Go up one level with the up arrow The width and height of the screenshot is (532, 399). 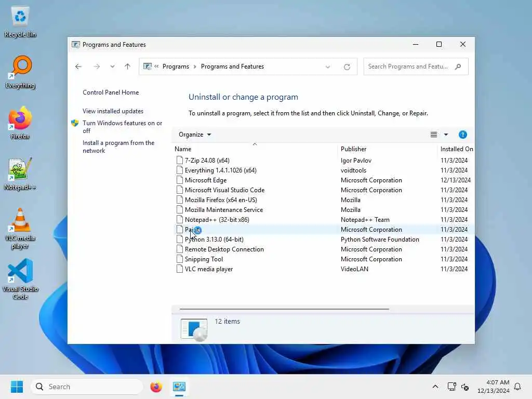[x=127, y=66]
